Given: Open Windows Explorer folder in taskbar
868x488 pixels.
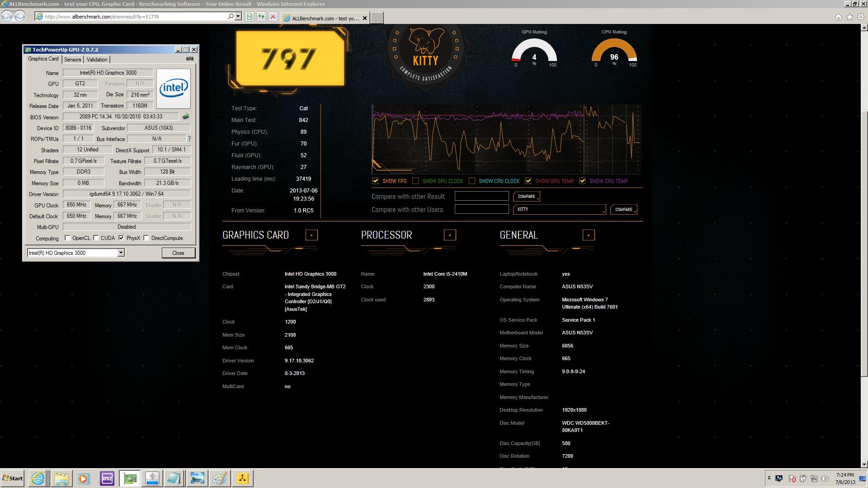Looking at the screenshot, I should pyautogui.click(x=62, y=478).
